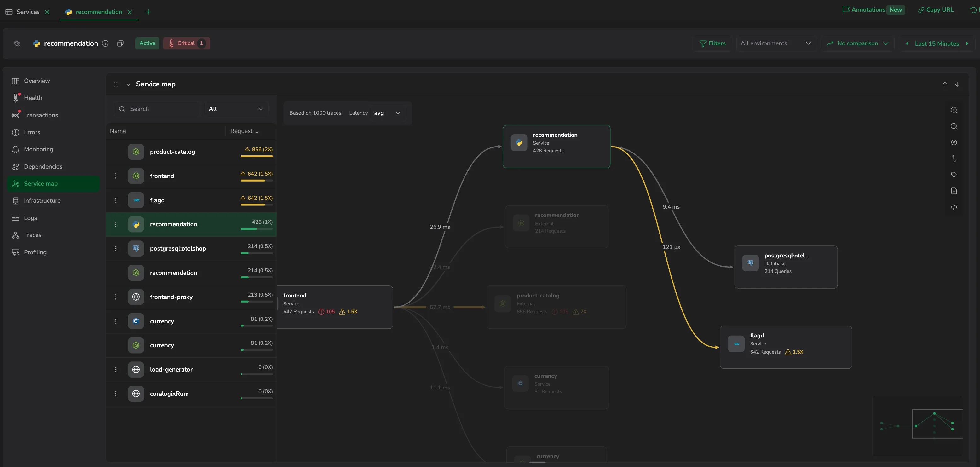Sort by the Name column header
The image size is (980, 467).
(x=118, y=131)
